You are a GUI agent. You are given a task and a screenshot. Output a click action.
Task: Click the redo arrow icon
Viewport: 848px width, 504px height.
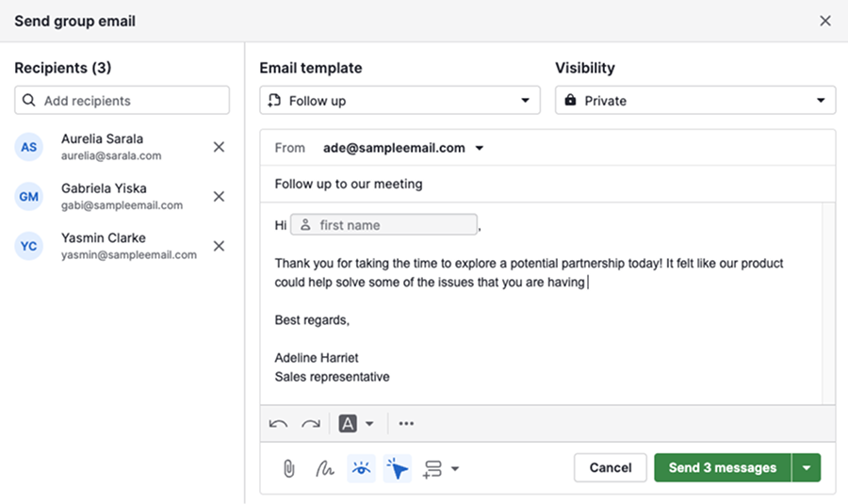coord(311,424)
